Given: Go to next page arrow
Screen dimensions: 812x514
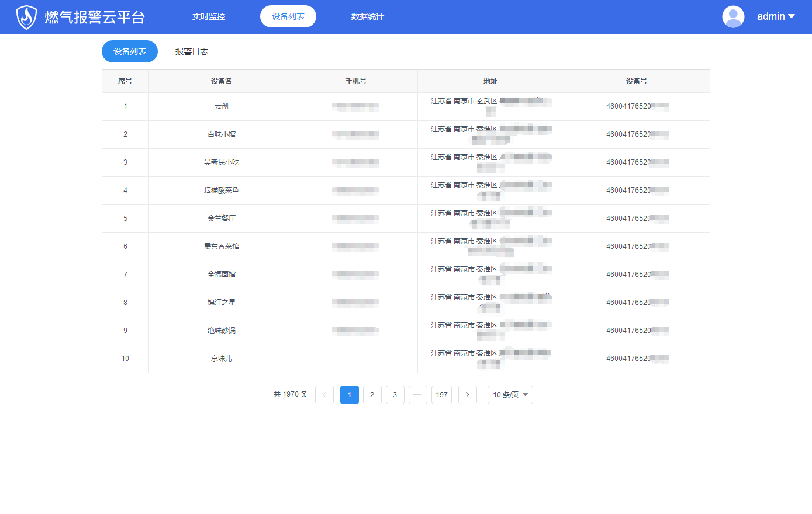Looking at the screenshot, I should tap(467, 395).
